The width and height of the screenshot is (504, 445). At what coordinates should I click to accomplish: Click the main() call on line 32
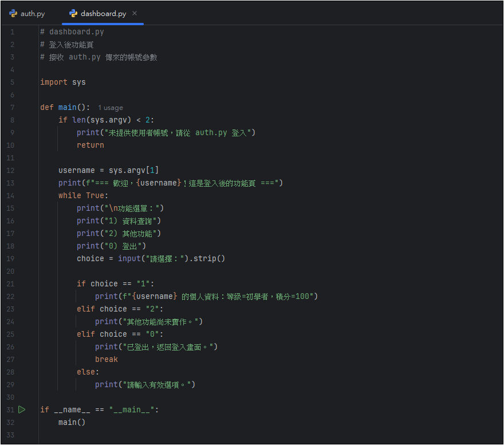[x=72, y=422]
